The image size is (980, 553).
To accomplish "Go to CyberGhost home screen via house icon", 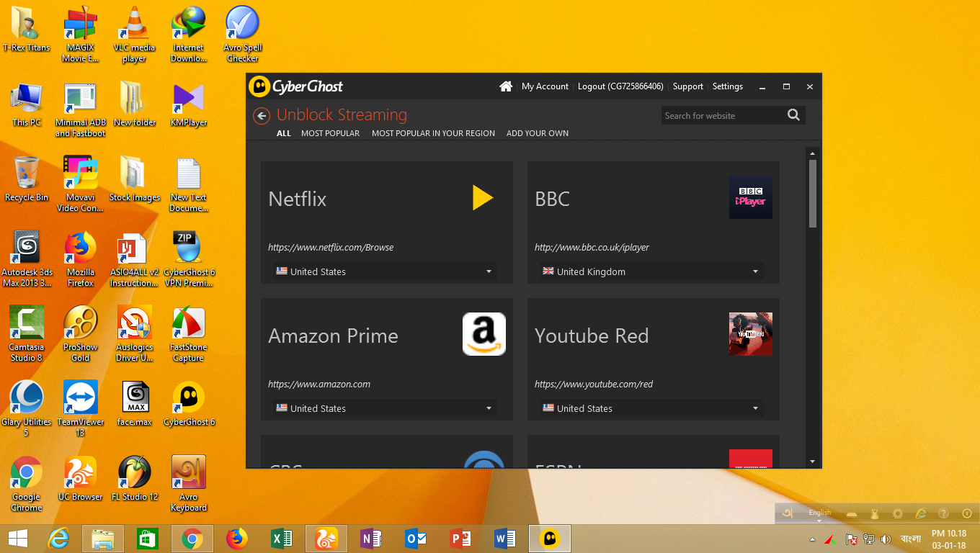I will pyautogui.click(x=506, y=86).
